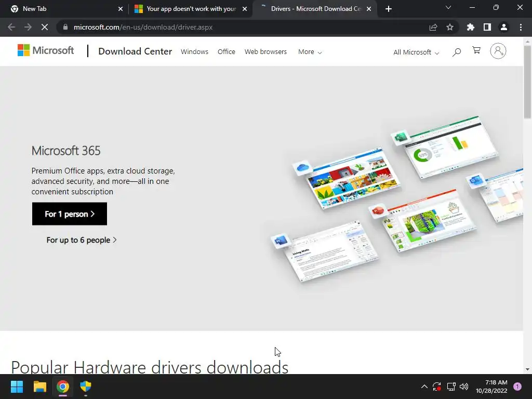
Task: Click the network icon in system tray
Action: point(451,387)
